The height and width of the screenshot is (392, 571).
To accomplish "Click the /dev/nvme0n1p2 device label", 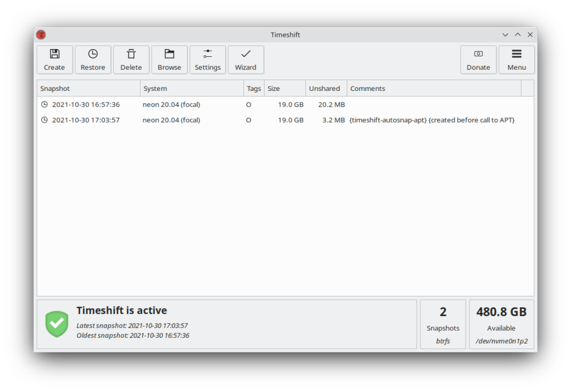I will 501,341.
